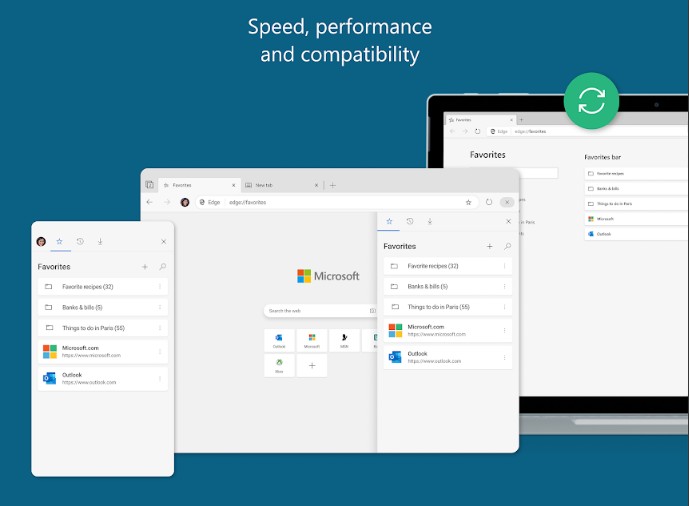
Task: Open more options for Banks & bills, mobile panel
Action: click(160, 307)
